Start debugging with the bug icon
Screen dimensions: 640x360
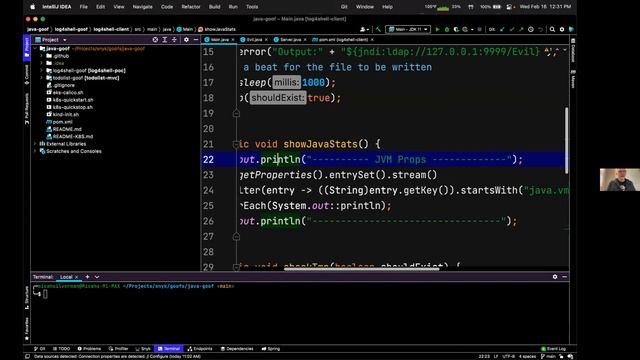point(447,29)
